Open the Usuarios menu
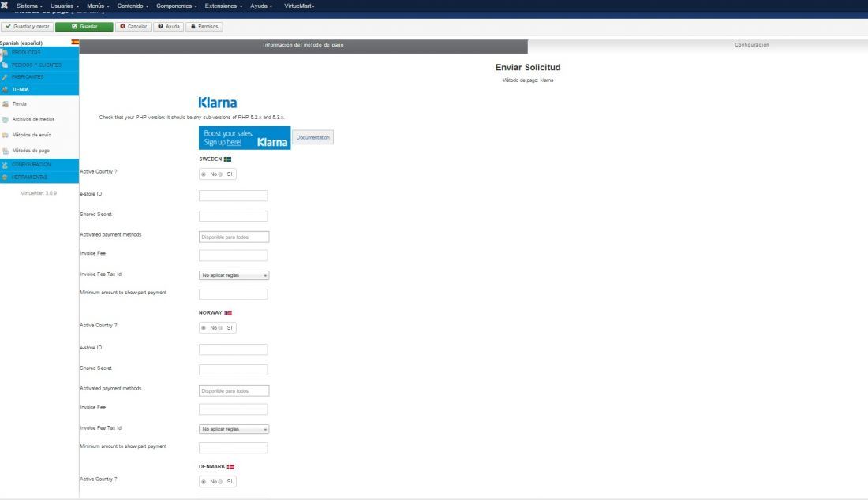868x500 pixels. pyautogui.click(x=64, y=6)
